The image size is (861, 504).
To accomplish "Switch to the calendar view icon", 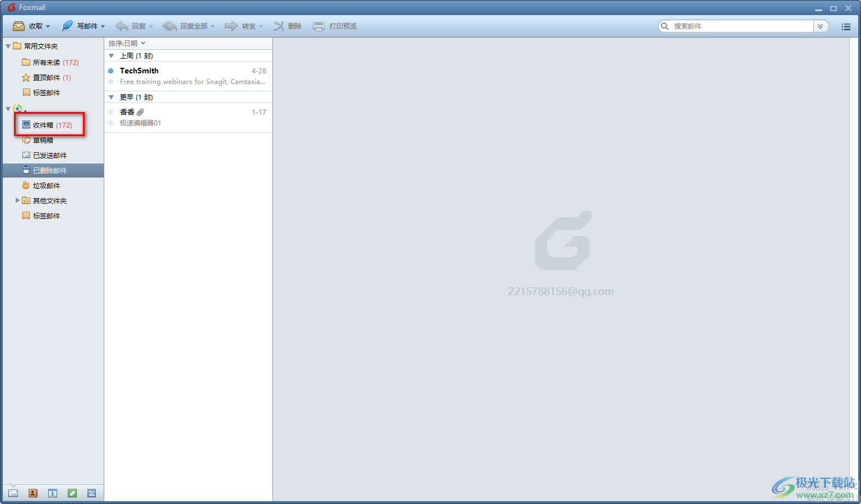I will click(53, 493).
